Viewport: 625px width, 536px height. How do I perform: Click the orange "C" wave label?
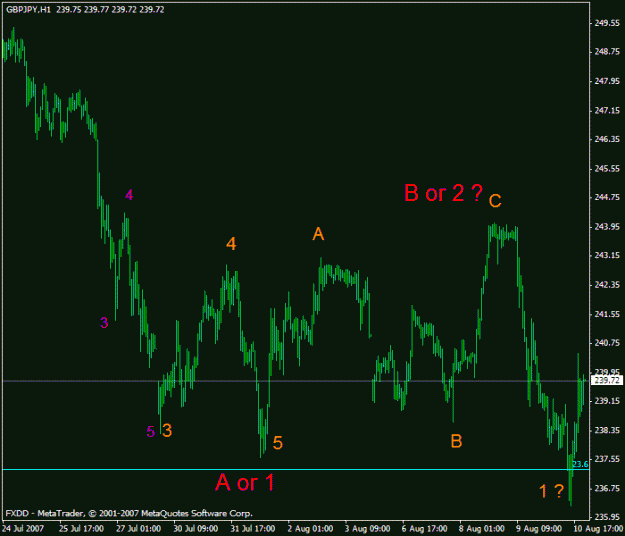click(x=495, y=201)
